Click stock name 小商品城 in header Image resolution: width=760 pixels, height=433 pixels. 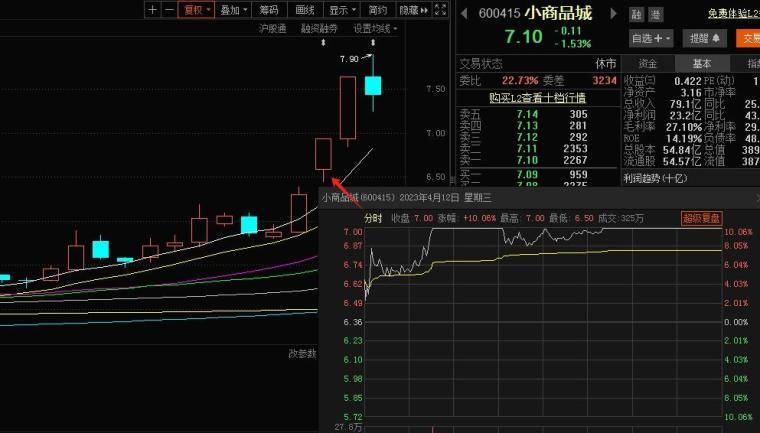coord(559,13)
